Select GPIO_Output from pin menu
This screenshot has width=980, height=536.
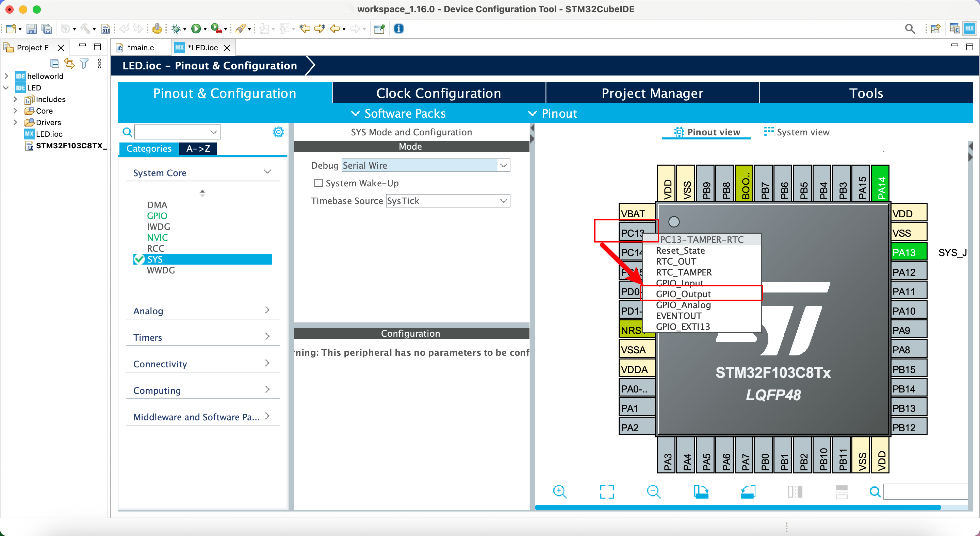(x=702, y=294)
